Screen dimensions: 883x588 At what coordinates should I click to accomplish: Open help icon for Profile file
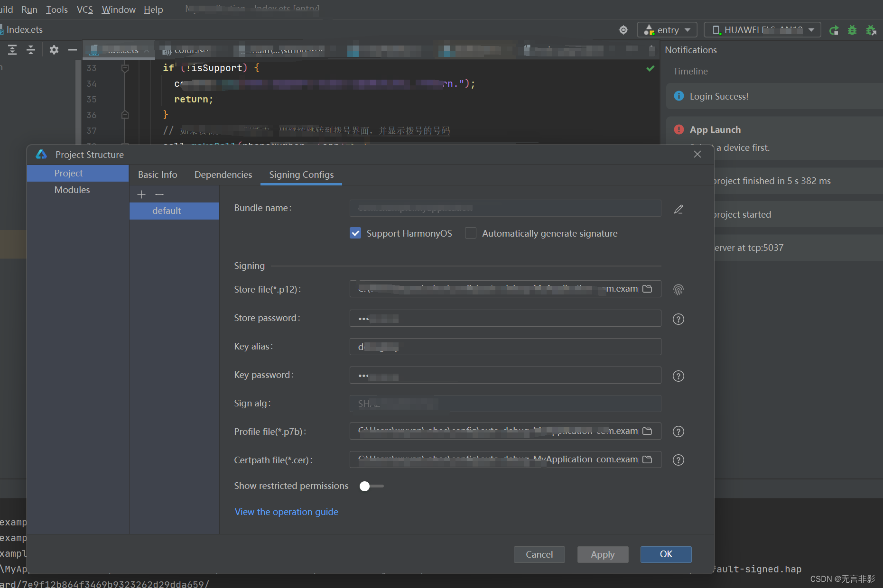coord(679,432)
